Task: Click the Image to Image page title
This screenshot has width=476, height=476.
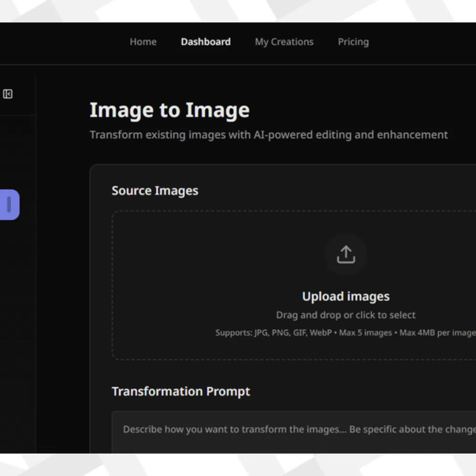Action: [x=169, y=110]
